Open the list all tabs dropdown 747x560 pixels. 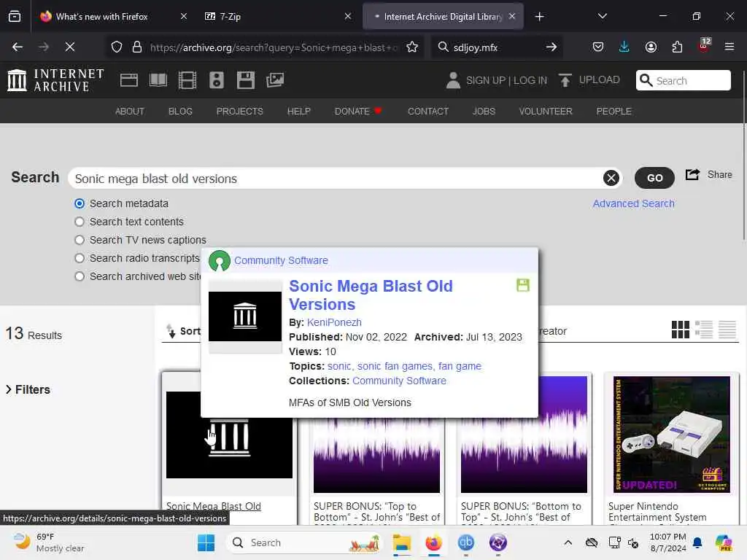click(x=602, y=16)
